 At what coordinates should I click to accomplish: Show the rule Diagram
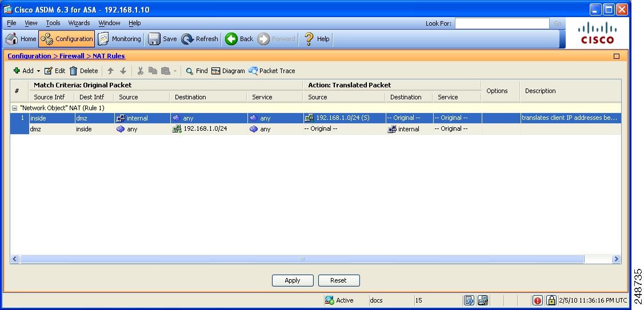[x=228, y=71]
